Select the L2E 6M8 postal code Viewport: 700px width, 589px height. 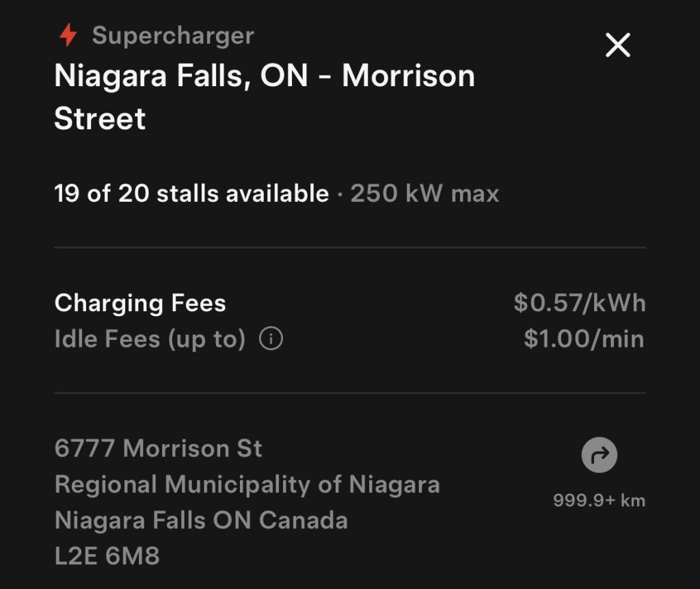pos(107,556)
